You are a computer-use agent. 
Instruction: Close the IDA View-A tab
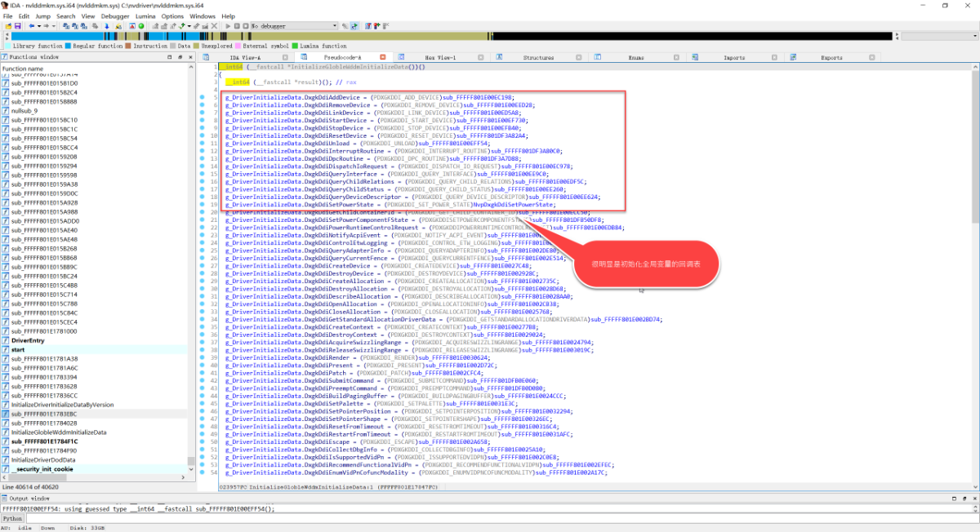coord(285,57)
